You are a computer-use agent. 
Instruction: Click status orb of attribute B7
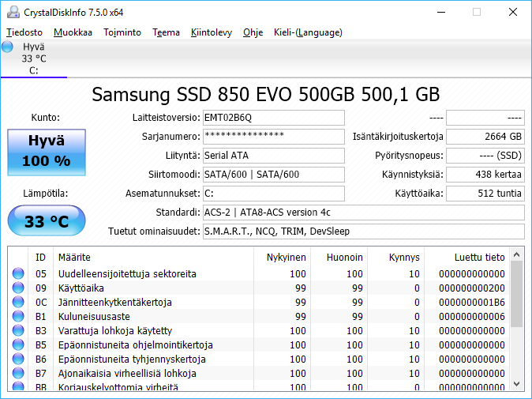(x=18, y=373)
